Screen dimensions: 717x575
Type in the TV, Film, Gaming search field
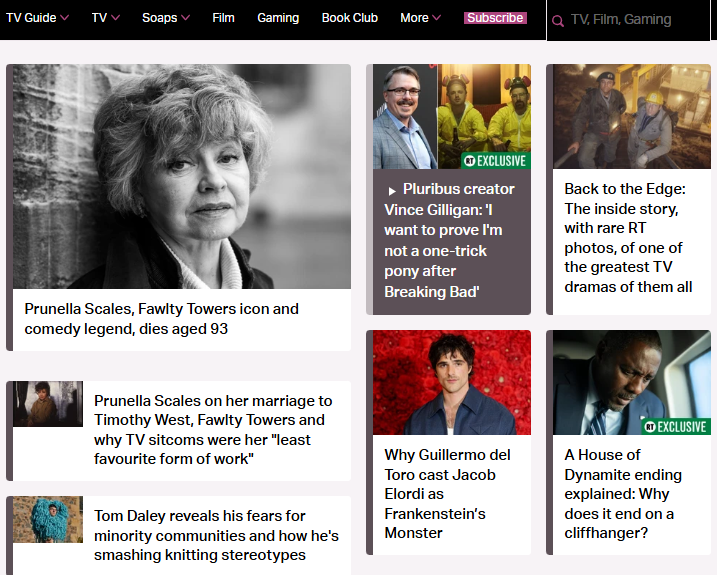(635, 20)
